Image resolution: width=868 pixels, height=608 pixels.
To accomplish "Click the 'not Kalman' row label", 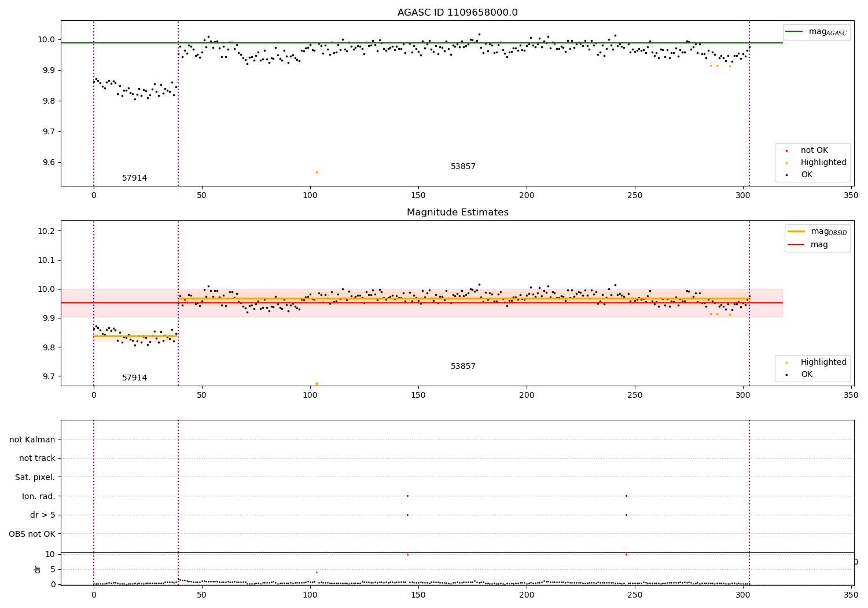I will tap(32, 439).
